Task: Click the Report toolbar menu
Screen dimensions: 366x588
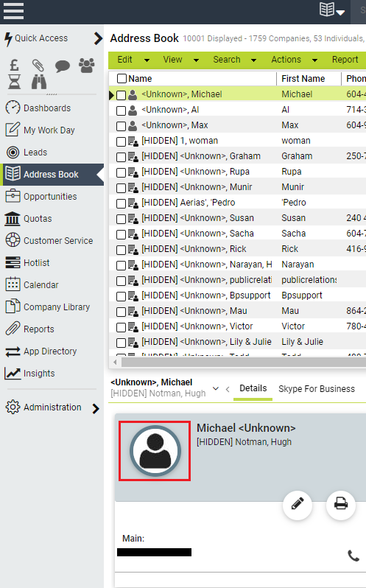Action: 345,60
